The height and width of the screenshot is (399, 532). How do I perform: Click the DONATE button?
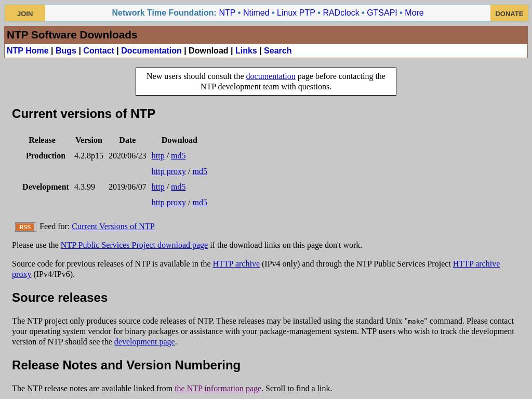pyautogui.click(x=509, y=13)
